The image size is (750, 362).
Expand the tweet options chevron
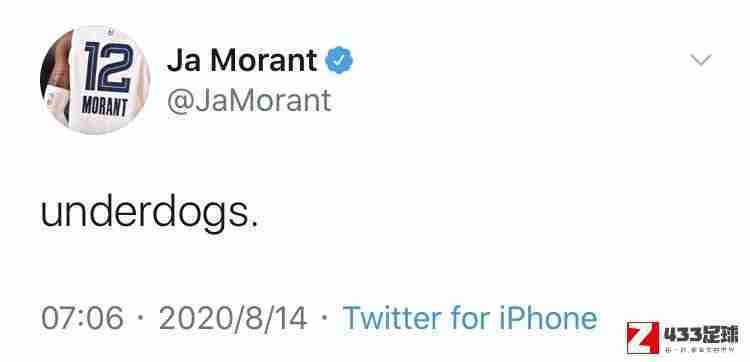(x=701, y=60)
